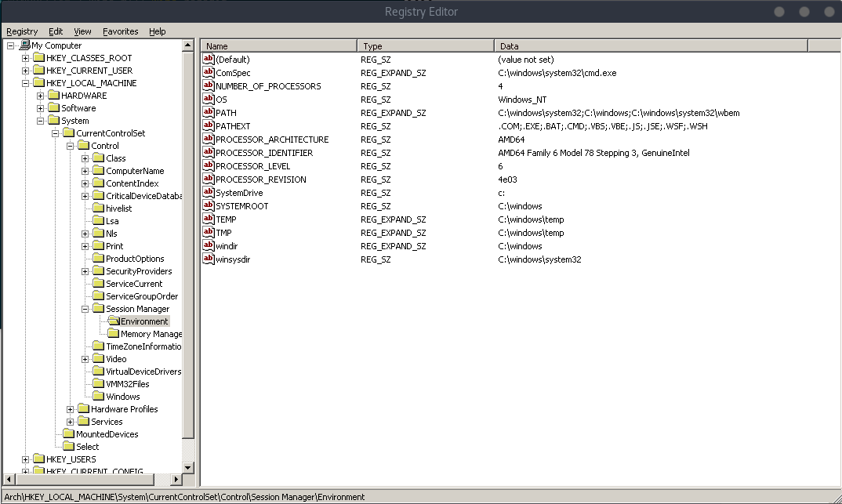Click the string icon beside OS
The height and width of the screenshot is (504, 842).
click(209, 100)
